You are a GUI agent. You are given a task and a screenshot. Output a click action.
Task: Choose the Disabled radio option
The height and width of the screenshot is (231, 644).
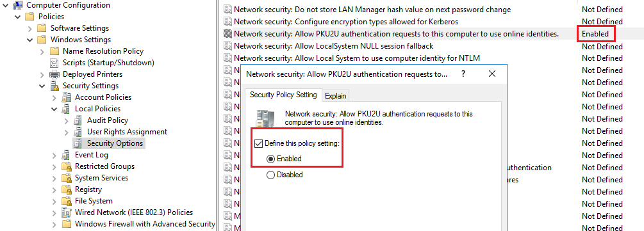[270, 175]
